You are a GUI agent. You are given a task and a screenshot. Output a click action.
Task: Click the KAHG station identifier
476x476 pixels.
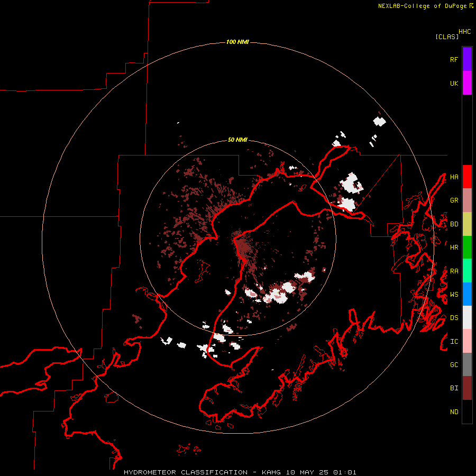[x=271, y=472]
